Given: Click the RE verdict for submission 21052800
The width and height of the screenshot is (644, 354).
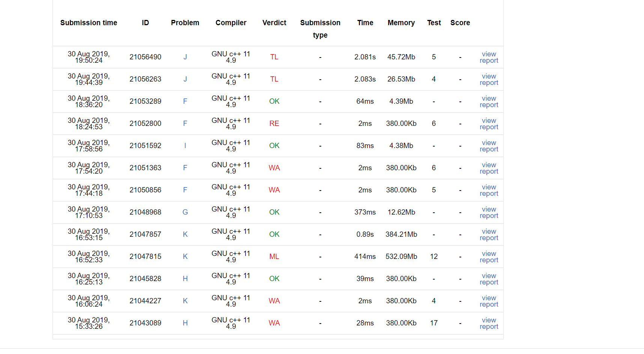Looking at the screenshot, I should click(274, 124).
